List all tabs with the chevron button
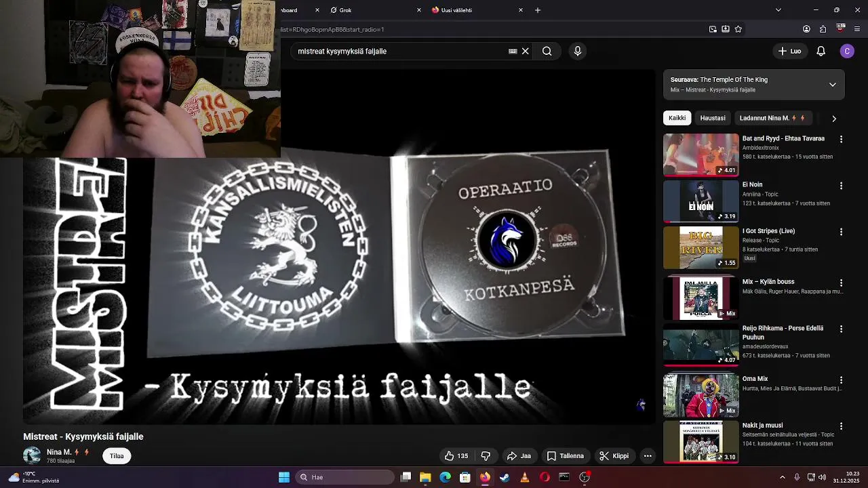 (778, 10)
